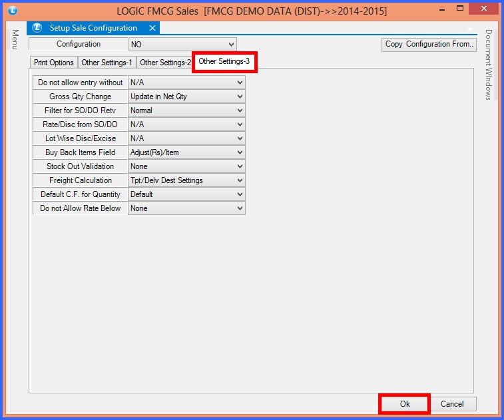
Task: Expand Filter for SO/DO Retv dropdown
Action: pyautogui.click(x=186, y=110)
